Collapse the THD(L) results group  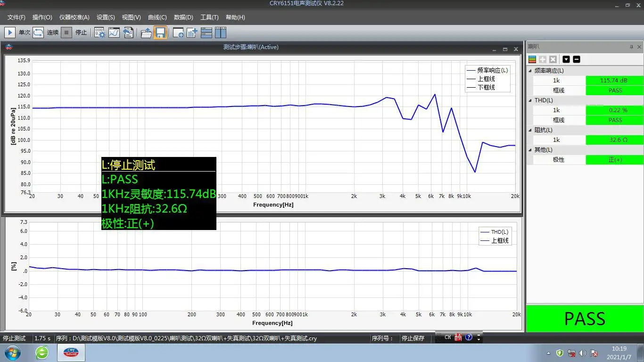(530, 100)
